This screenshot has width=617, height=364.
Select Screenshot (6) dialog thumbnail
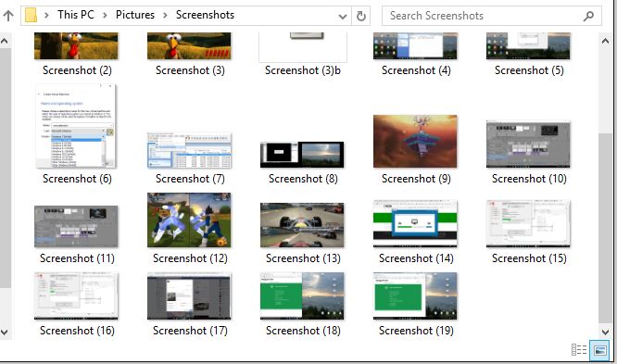(x=76, y=126)
